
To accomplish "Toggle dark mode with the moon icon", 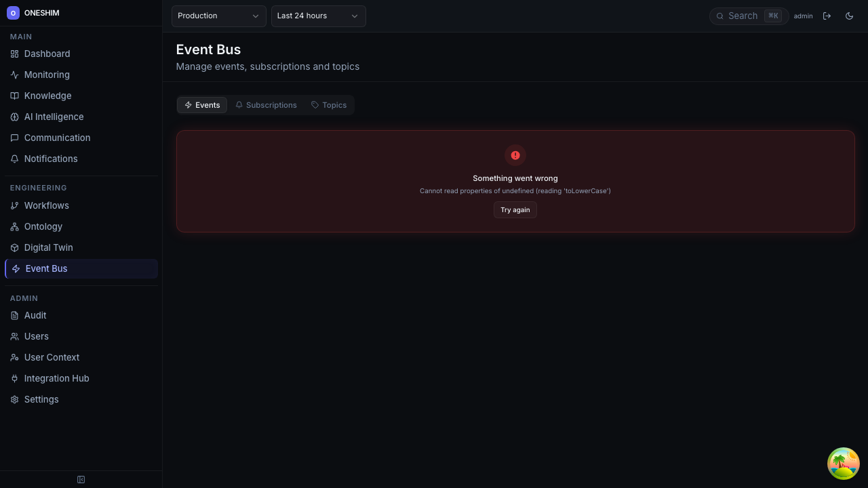I will 849,16.
